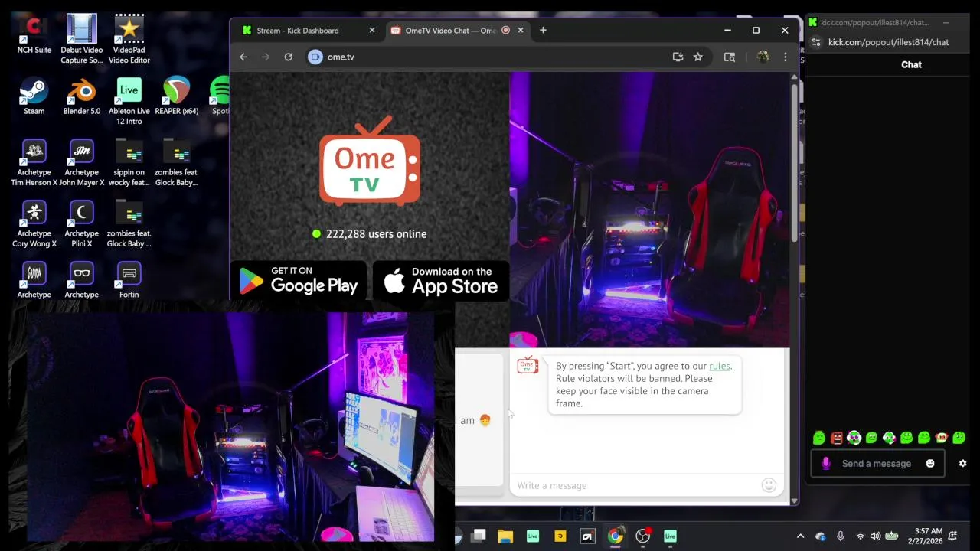Open the Chrome three-dot menu
This screenshot has width=980, height=551.
[785, 57]
